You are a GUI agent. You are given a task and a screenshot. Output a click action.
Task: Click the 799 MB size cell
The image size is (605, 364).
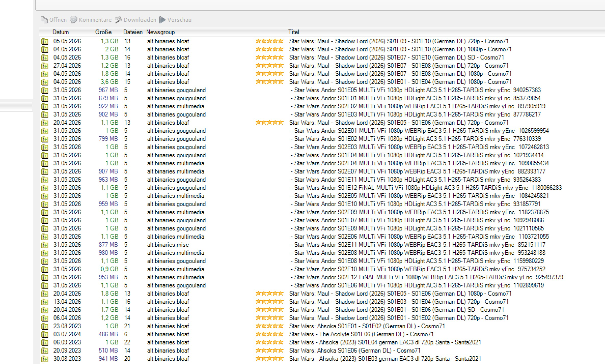[x=108, y=139]
